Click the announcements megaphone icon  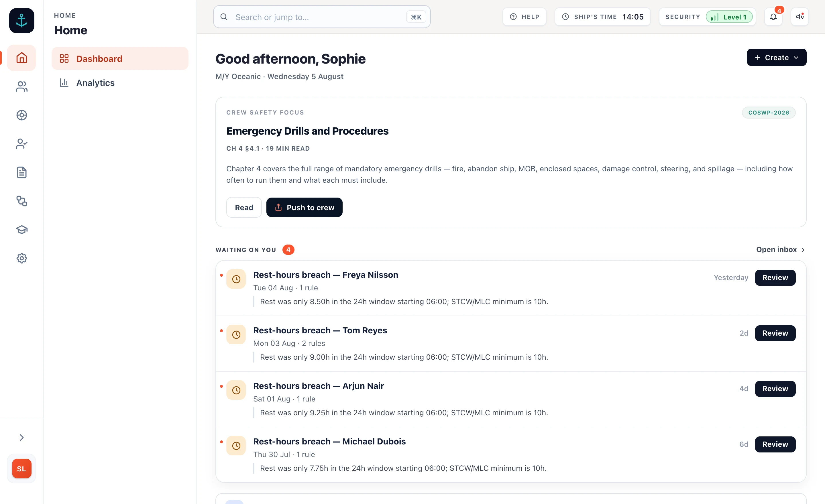click(x=800, y=17)
